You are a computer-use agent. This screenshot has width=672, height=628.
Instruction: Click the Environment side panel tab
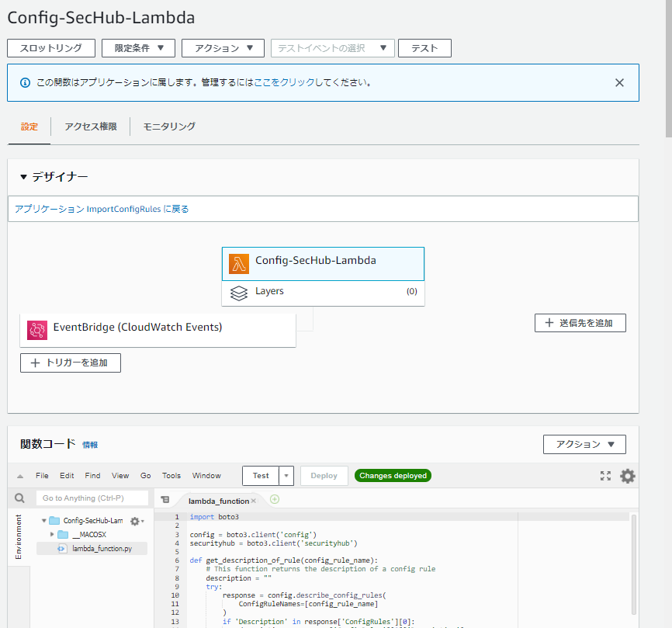coord(19,536)
